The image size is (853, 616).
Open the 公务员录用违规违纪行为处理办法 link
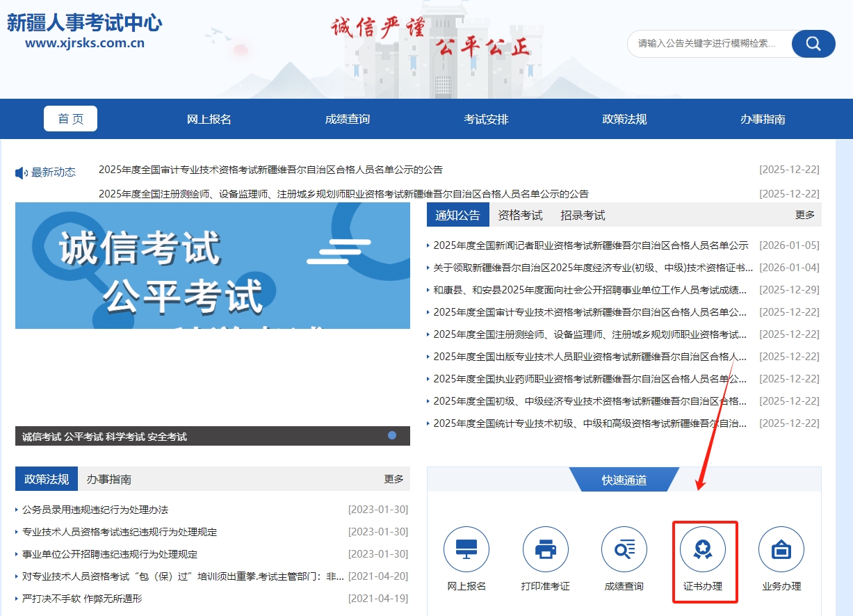click(95, 510)
